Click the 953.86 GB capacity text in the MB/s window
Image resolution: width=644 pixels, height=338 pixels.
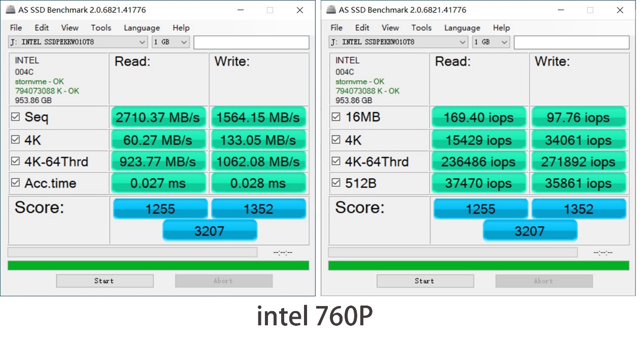tap(33, 100)
